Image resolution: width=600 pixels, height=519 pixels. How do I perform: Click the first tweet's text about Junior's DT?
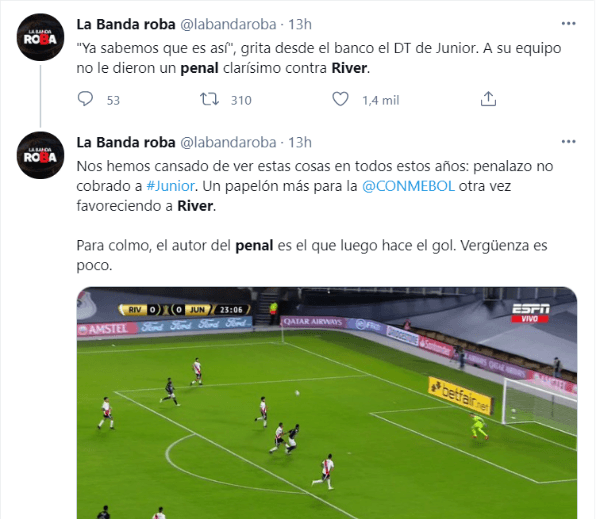click(x=319, y=58)
